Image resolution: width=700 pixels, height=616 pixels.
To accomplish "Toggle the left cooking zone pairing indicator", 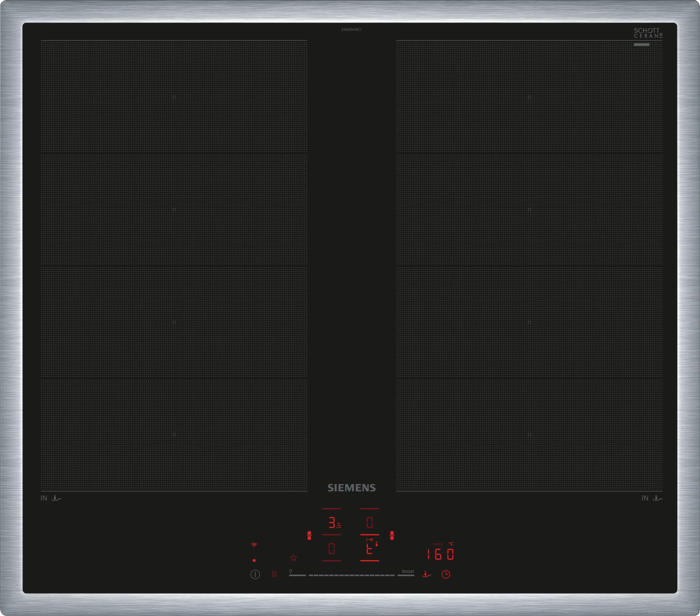I will click(x=309, y=536).
